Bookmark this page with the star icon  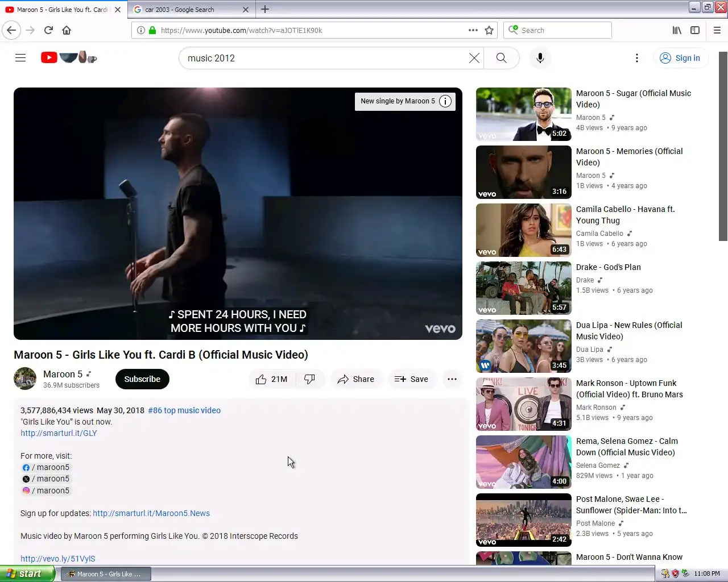pyautogui.click(x=489, y=30)
